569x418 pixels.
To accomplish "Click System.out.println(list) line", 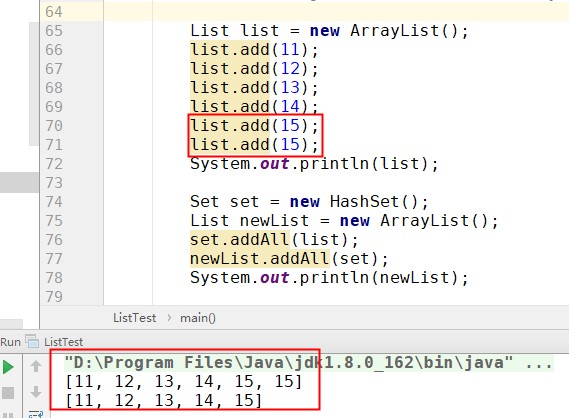I will [315, 164].
